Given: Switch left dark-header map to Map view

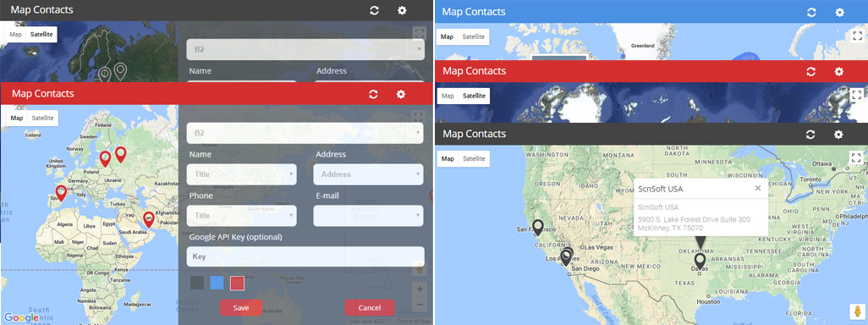Looking at the screenshot, I should click(15, 34).
